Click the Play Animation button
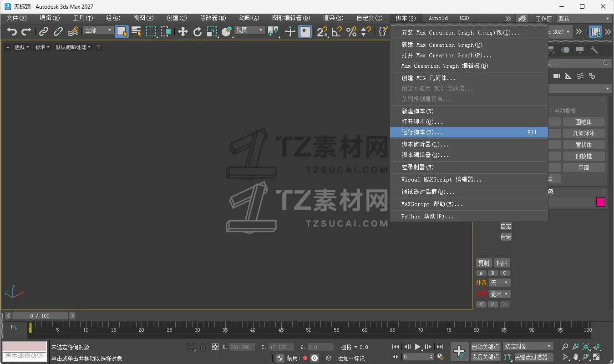The height and width of the screenshot is (364, 614). (417, 347)
